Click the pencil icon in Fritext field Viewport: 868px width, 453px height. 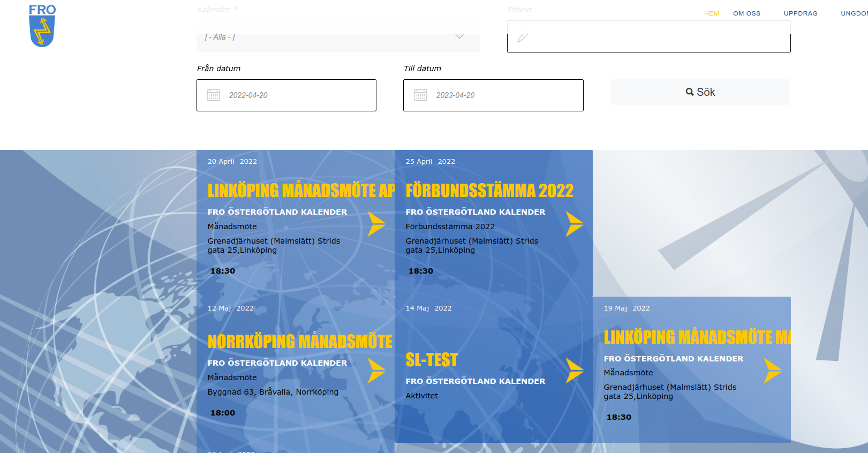(x=523, y=37)
